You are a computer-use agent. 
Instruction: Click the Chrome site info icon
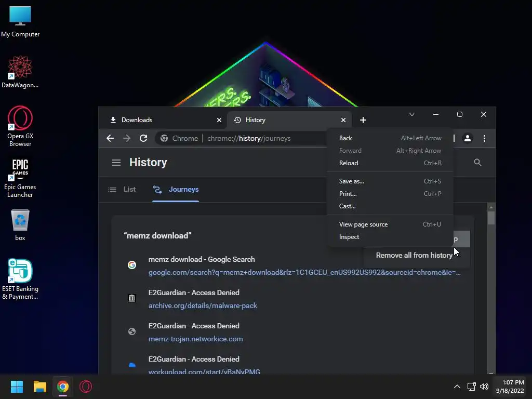click(x=164, y=138)
